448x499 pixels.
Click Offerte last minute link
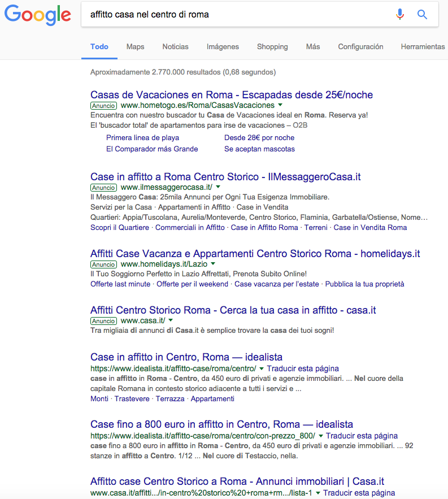click(x=120, y=284)
